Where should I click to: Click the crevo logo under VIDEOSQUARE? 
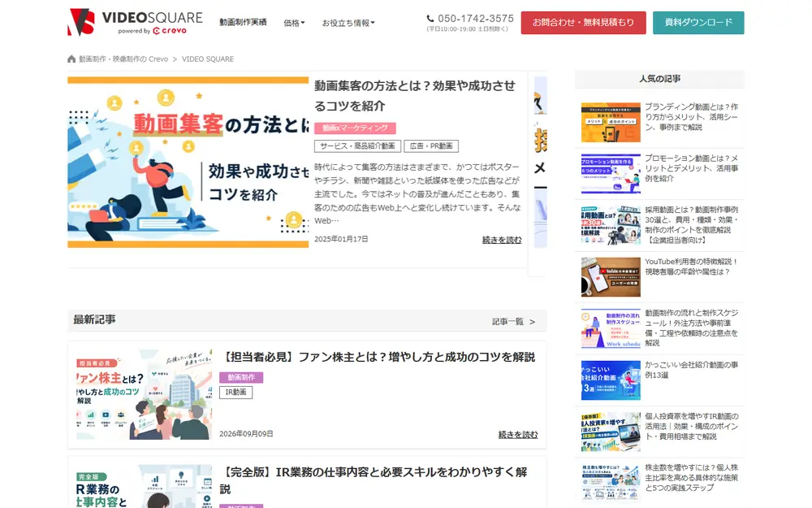click(x=170, y=31)
